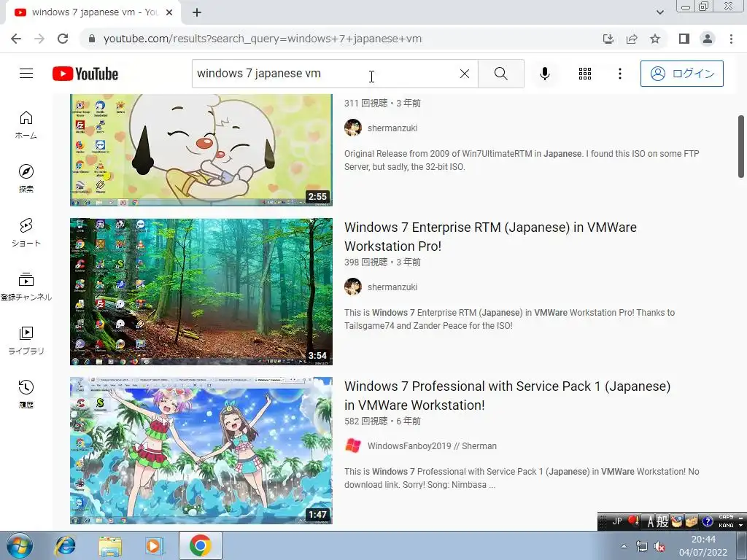Click the Chrome taskbar button

200,545
